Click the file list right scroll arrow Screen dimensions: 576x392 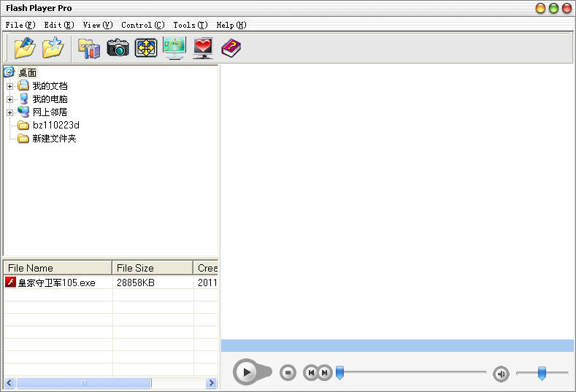(211, 383)
